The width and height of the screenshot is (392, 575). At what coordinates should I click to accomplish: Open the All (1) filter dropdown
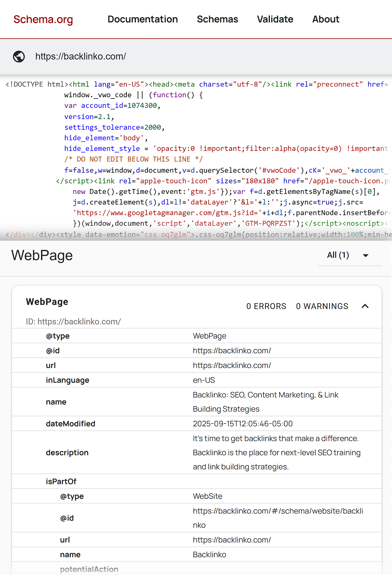click(349, 255)
